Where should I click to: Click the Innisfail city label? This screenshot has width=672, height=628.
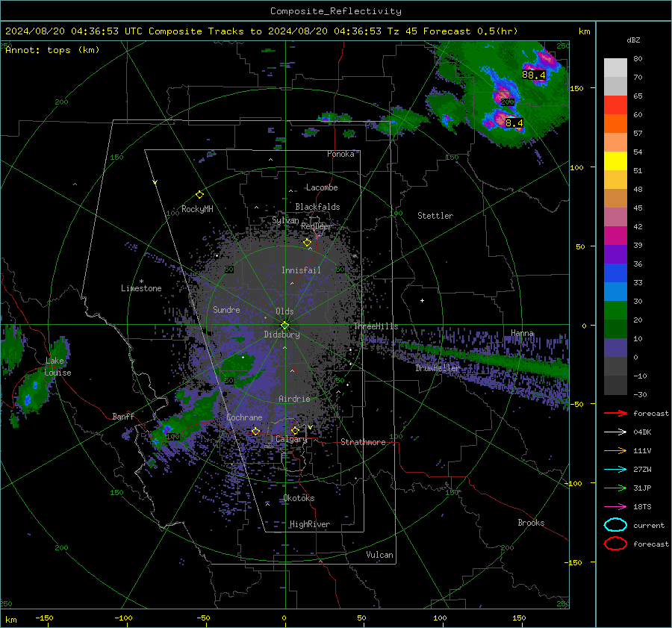point(301,270)
